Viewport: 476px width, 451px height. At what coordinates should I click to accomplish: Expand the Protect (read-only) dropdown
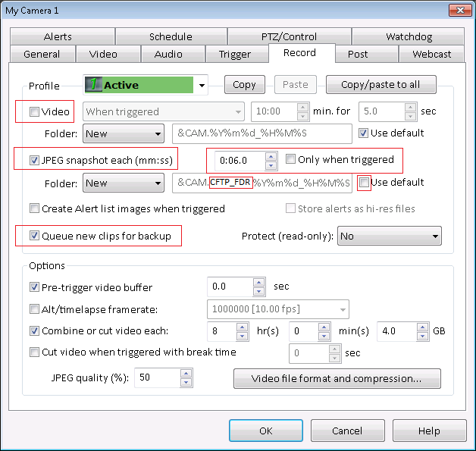coord(434,236)
